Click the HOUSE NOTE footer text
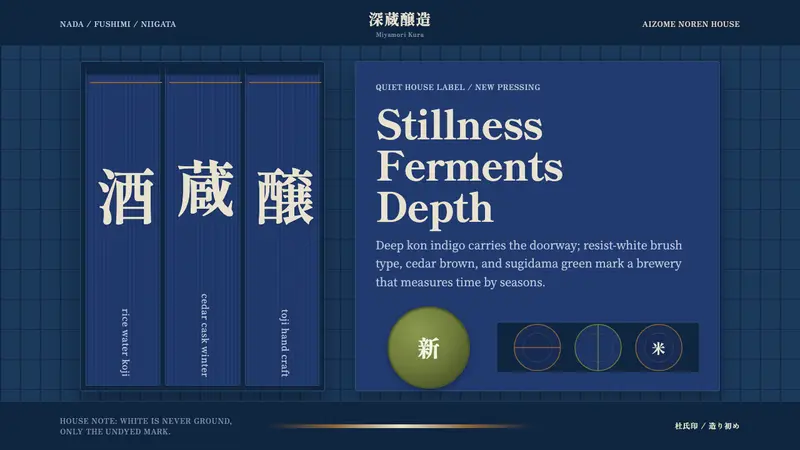Image resolution: width=800 pixels, height=450 pixels. pos(146,426)
